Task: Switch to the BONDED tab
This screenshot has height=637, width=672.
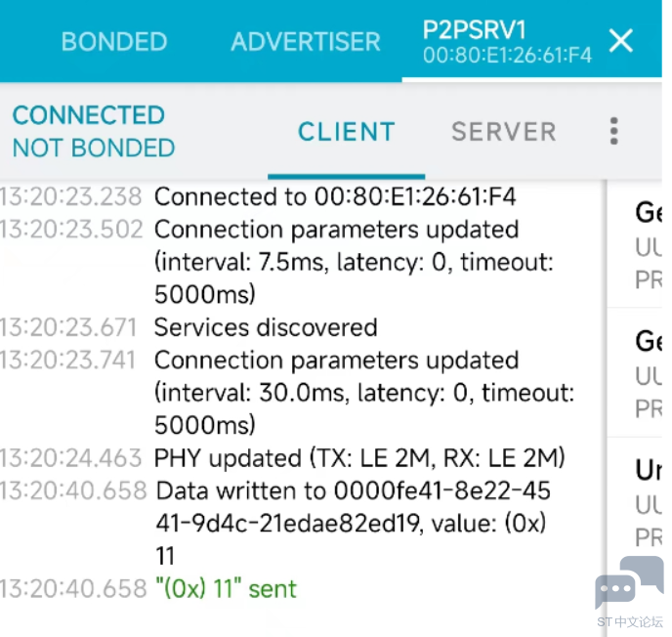Action: coord(114,42)
